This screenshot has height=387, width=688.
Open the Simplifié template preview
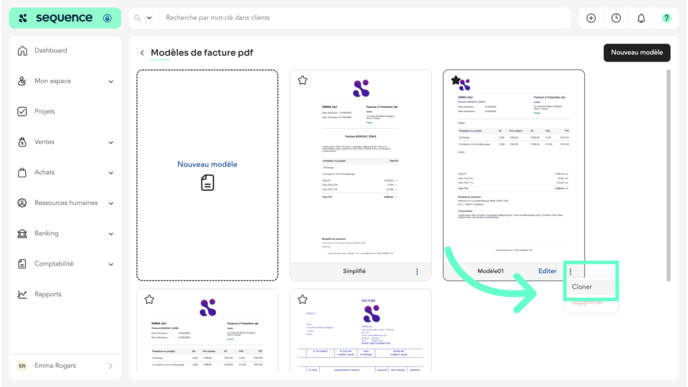pyautogui.click(x=361, y=167)
